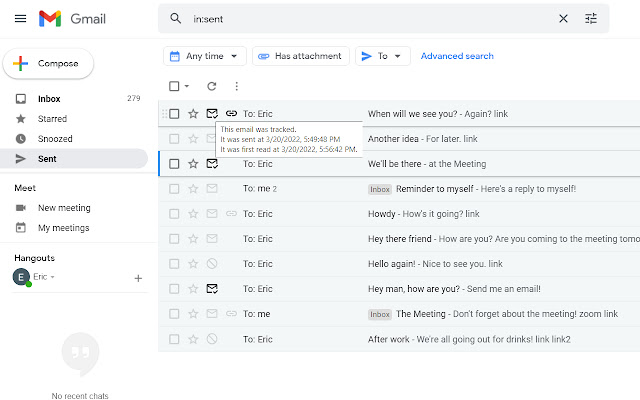This screenshot has height=400, width=640.
Task: Open 'Hello again! - Nice to see you' email
Action: [435, 264]
